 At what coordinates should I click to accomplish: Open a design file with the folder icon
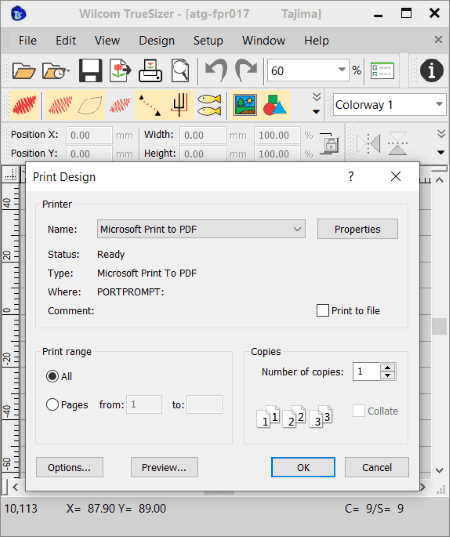[x=24, y=71]
